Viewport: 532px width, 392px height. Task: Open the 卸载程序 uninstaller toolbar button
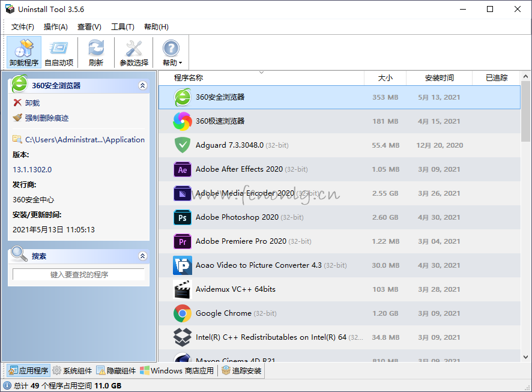(24, 52)
